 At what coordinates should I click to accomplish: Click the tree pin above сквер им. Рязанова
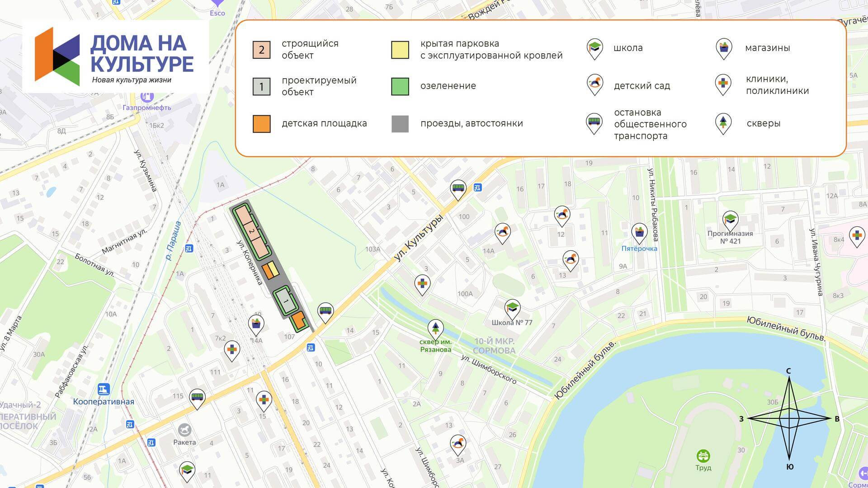click(x=435, y=330)
